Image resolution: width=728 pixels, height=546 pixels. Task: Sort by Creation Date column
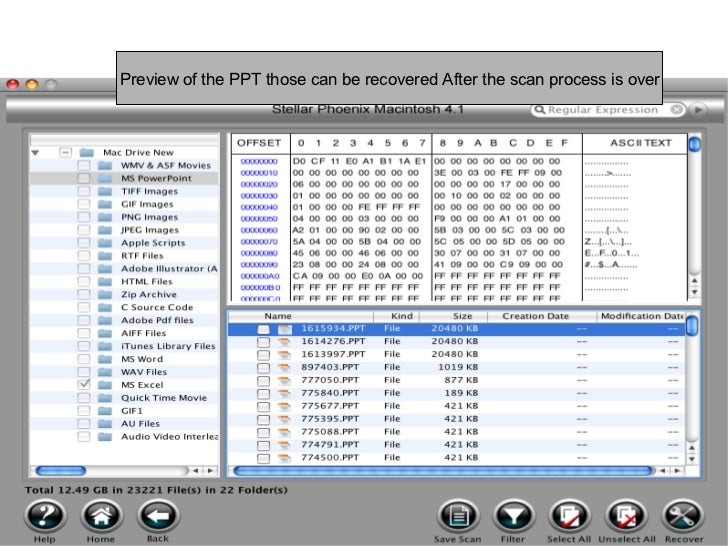pyautogui.click(x=535, y=316)
